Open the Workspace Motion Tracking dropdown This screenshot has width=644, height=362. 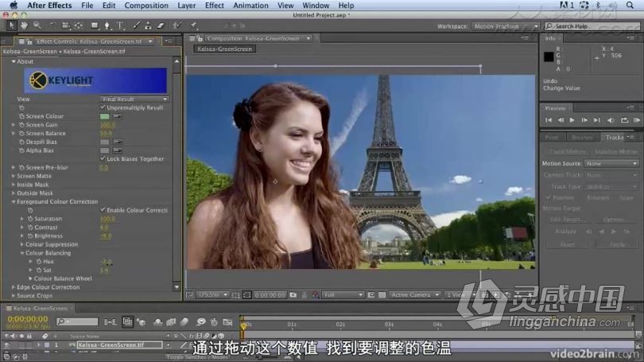coord(506,26)
